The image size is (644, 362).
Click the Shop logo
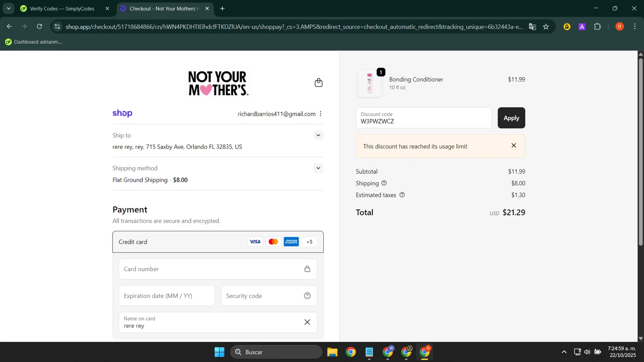[x=122, y=113]
